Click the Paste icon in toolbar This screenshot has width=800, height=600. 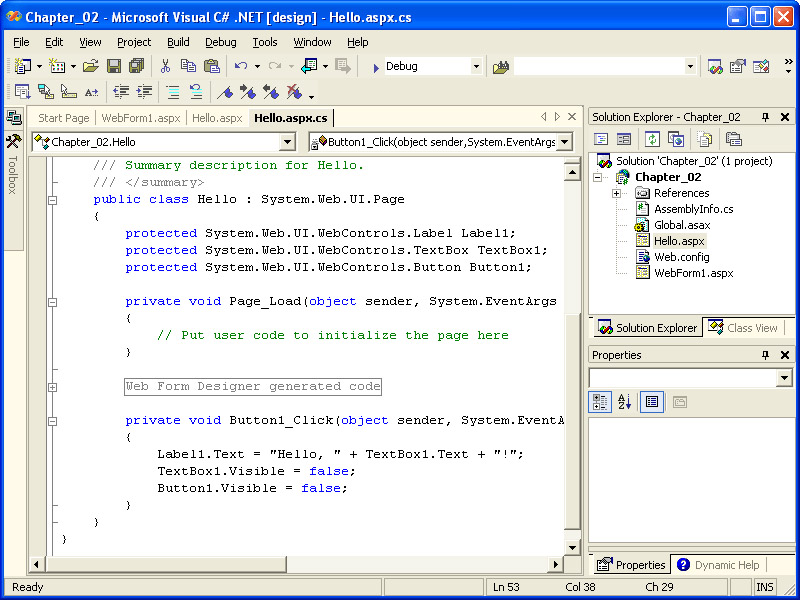tap(212, 66)
